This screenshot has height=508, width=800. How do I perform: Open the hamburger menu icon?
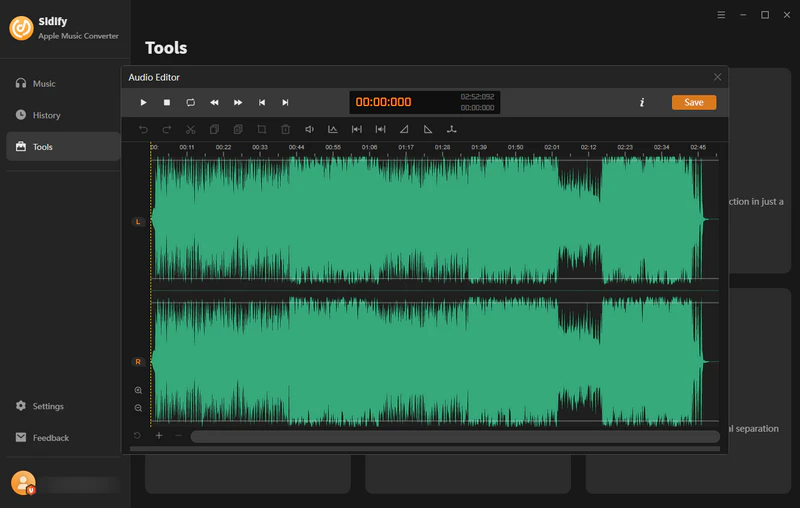pos(721,15)
